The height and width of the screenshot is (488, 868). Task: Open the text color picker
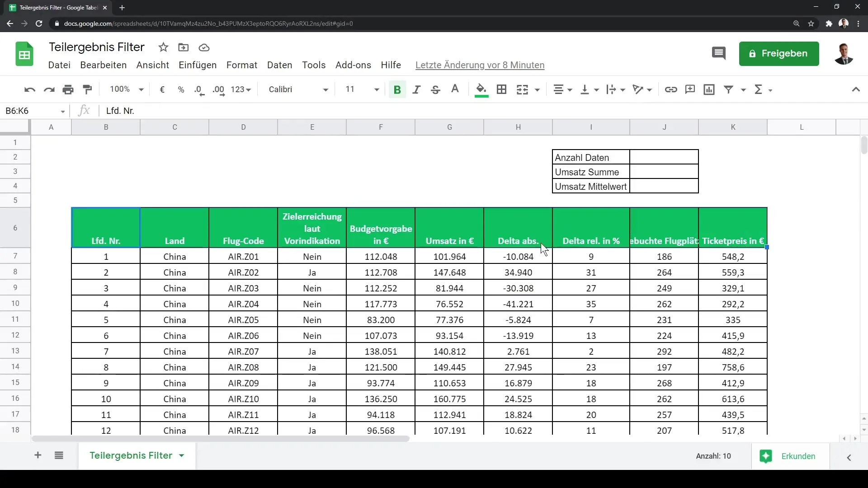coord(455,89)
